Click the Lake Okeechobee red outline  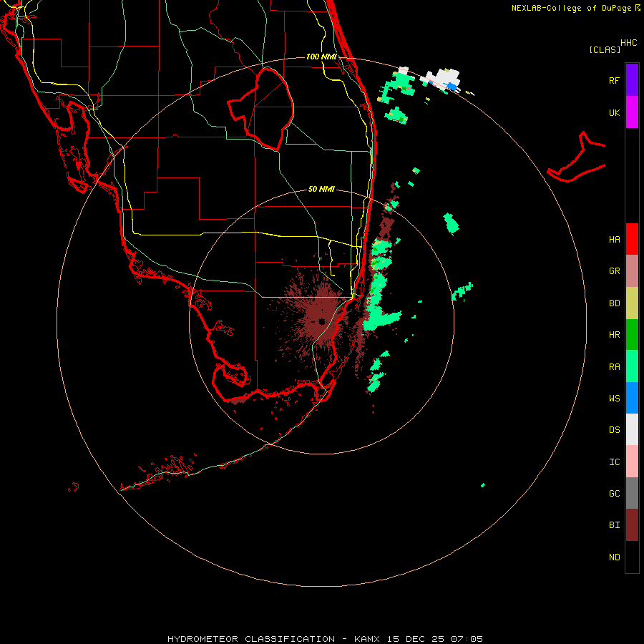260,109
